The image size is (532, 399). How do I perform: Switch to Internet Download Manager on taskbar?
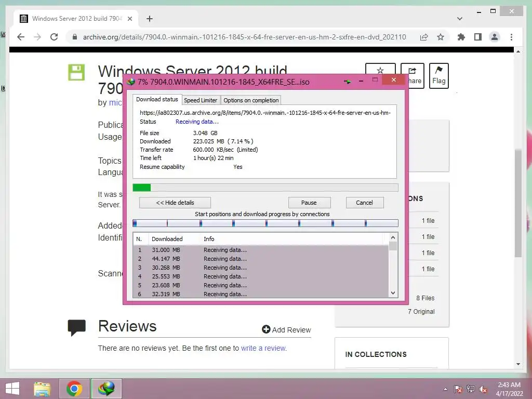pos(106,389)
